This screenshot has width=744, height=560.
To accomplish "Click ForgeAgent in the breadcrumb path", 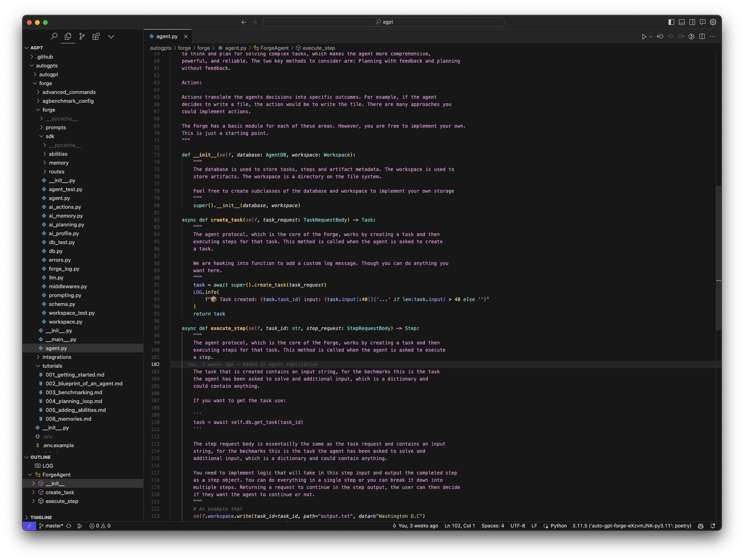I will coord(274,48).
